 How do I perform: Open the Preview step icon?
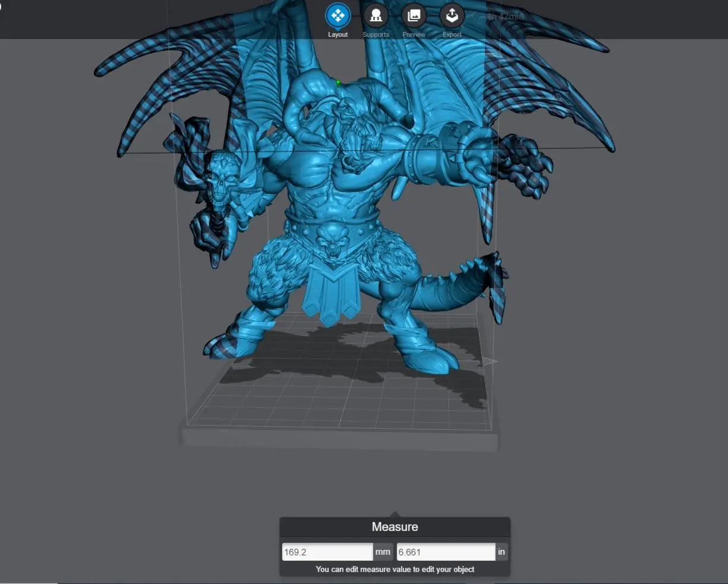pos(414,15)
